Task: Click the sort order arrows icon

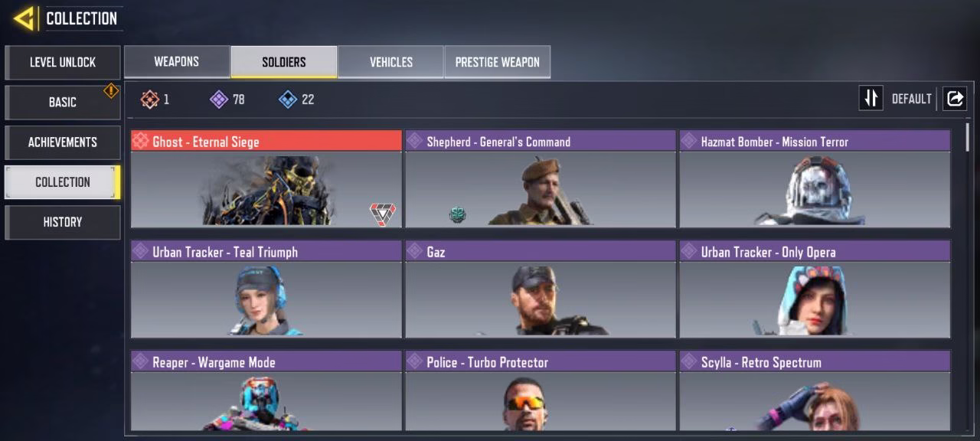Action: click(x=871, y=98)
